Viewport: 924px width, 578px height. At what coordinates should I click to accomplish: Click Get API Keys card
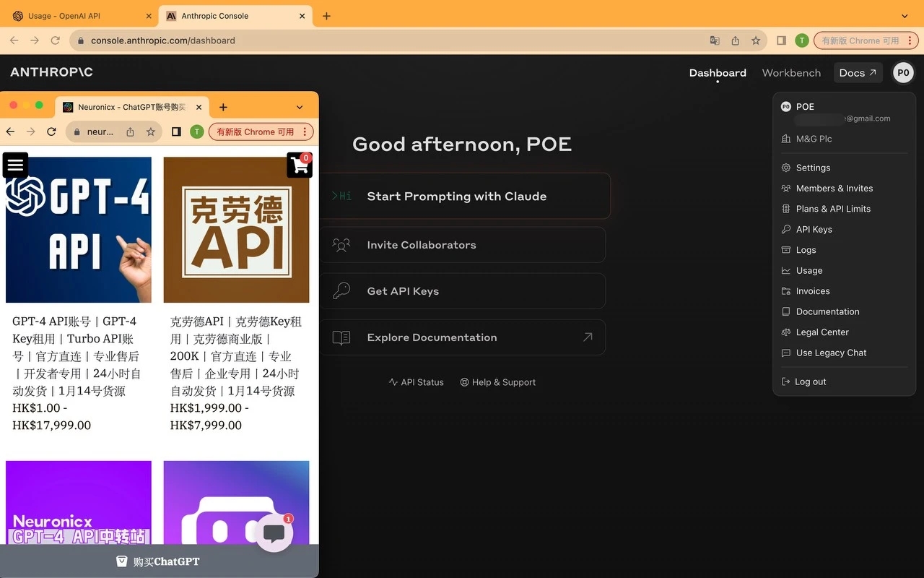point(461,291)
